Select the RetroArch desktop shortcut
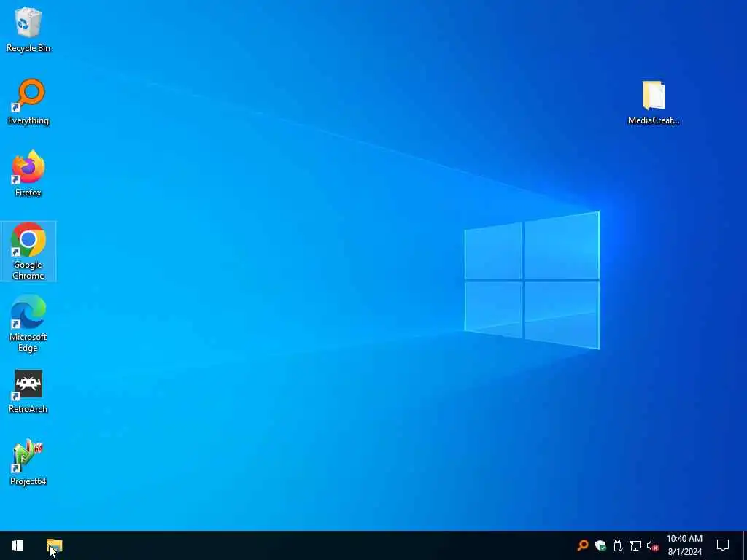 click(x=28, y=392)
